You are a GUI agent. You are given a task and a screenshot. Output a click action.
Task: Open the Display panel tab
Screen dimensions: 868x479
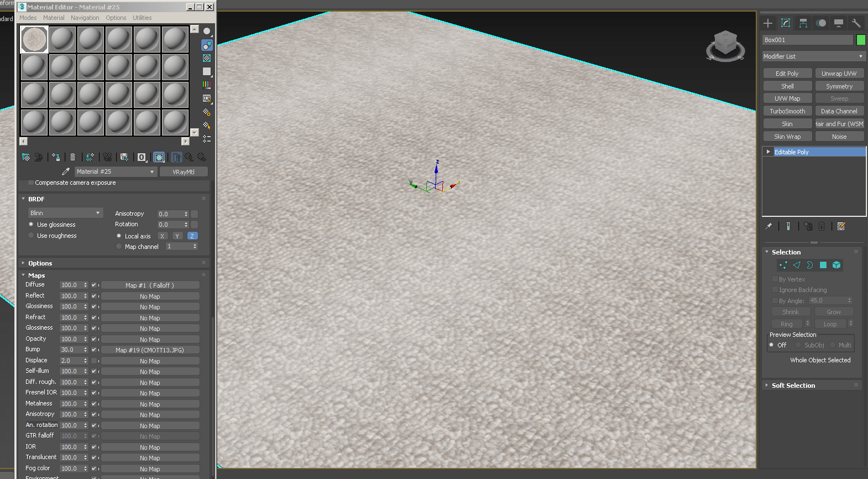pos(839,23)
